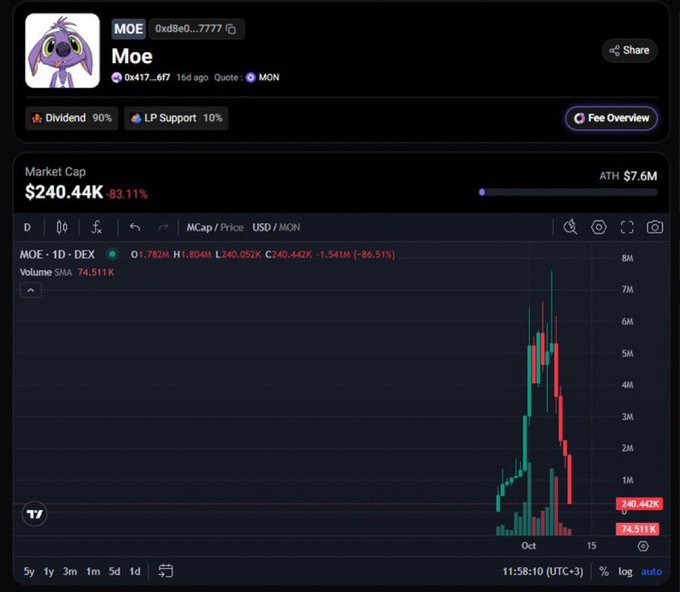Screen dimensions: 680x592
Task: Switch chart to MCap view
Action: [x=199, y=228]
